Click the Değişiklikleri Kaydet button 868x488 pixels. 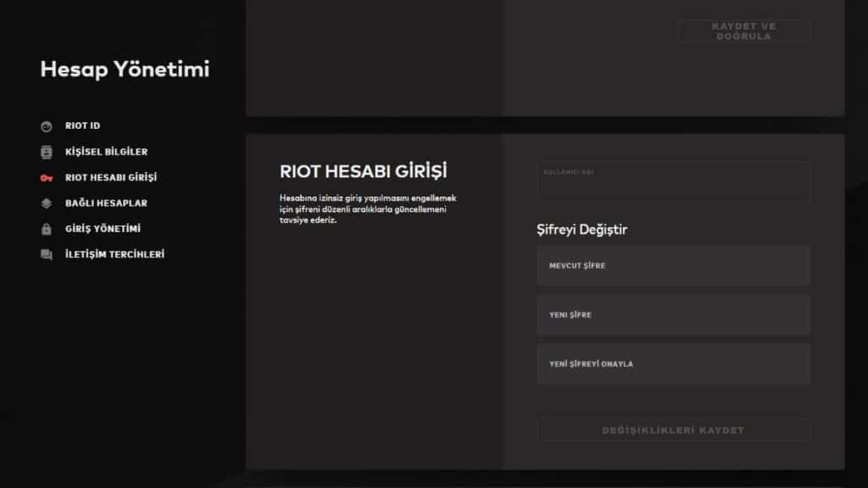point(673,430)
